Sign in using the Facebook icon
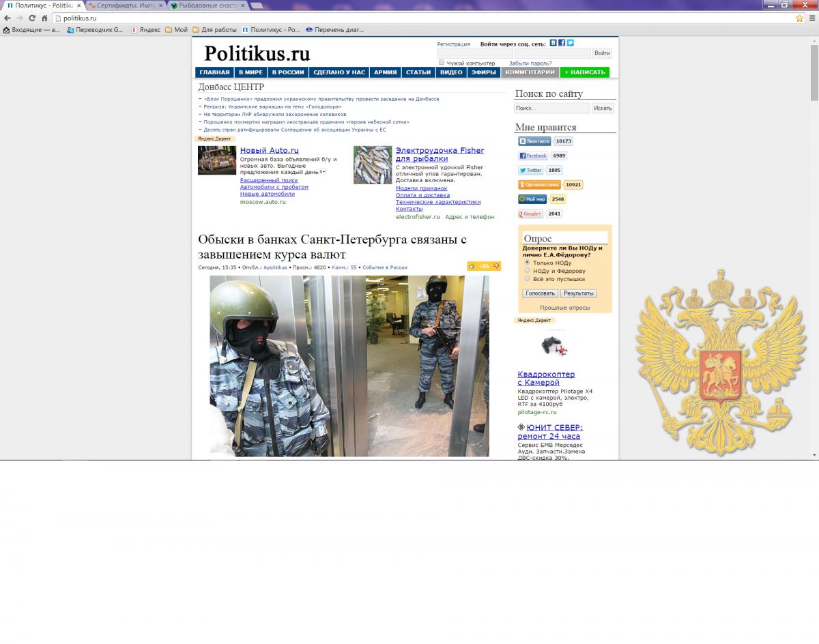The height and width of the screenshot is (644, 819). (562, 43)
